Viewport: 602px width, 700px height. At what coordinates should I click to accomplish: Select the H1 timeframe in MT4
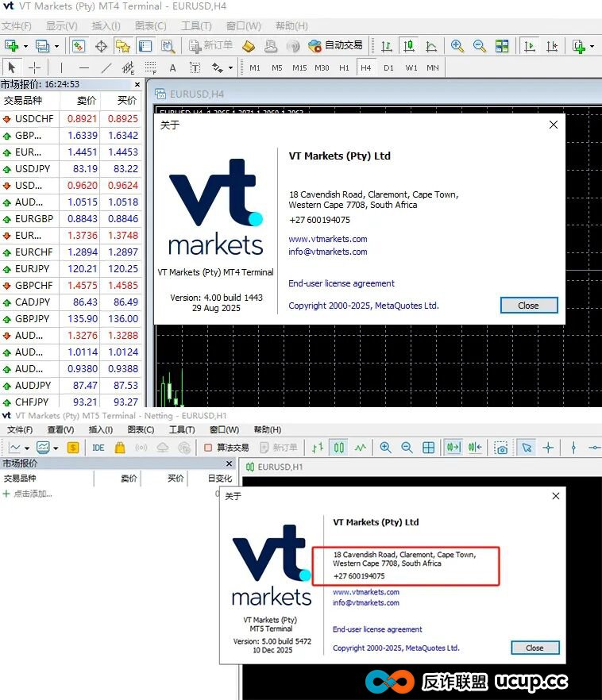click(344, 67)
